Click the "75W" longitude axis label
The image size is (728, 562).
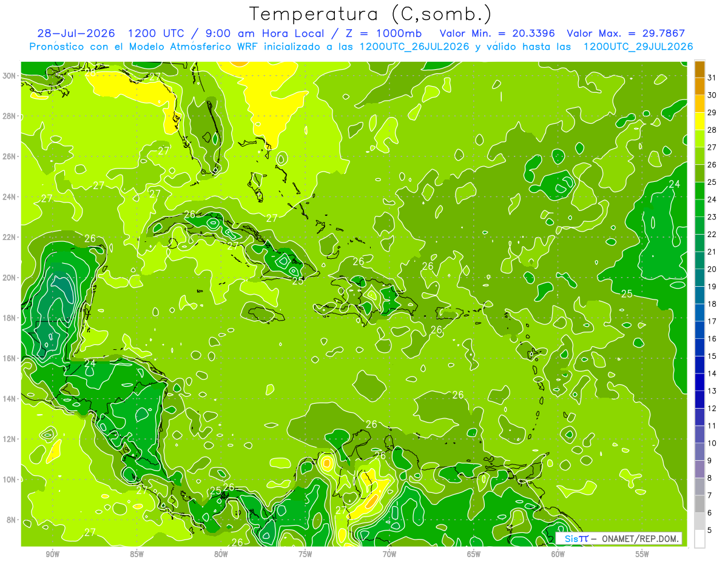(x=305, y=554)
